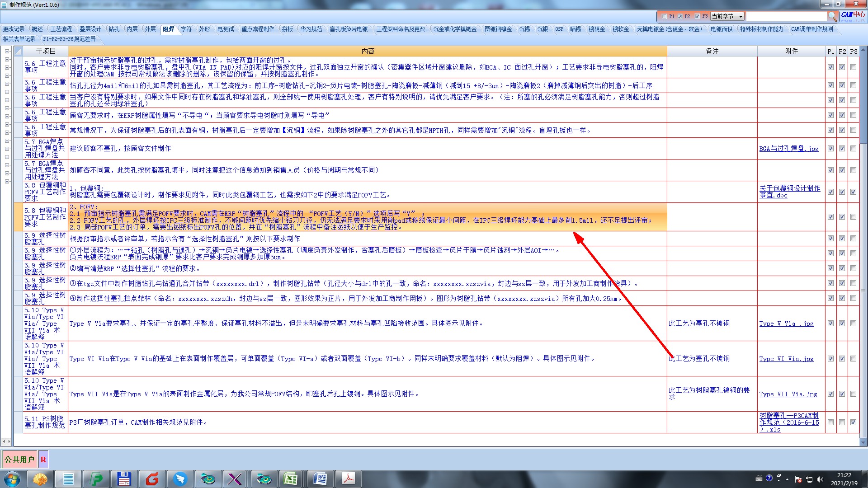Toggle the P3 filter checkbox in search bar
The height and width of the screenshot is (488, 868).
(x=697, y=16)
